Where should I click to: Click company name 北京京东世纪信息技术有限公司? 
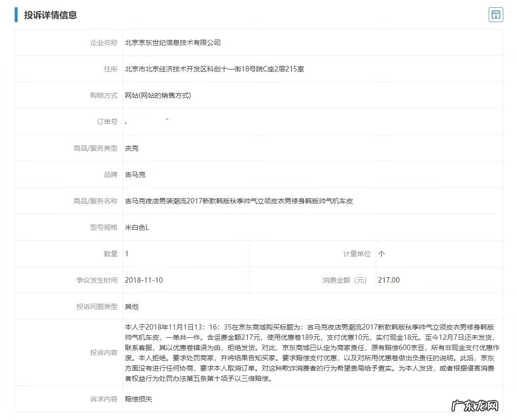tap(172, 43)
